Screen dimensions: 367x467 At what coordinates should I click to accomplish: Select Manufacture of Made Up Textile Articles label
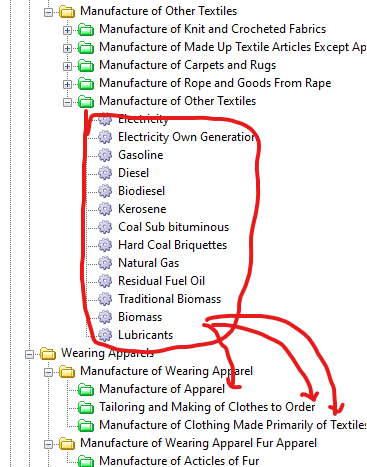click(233, 47)
